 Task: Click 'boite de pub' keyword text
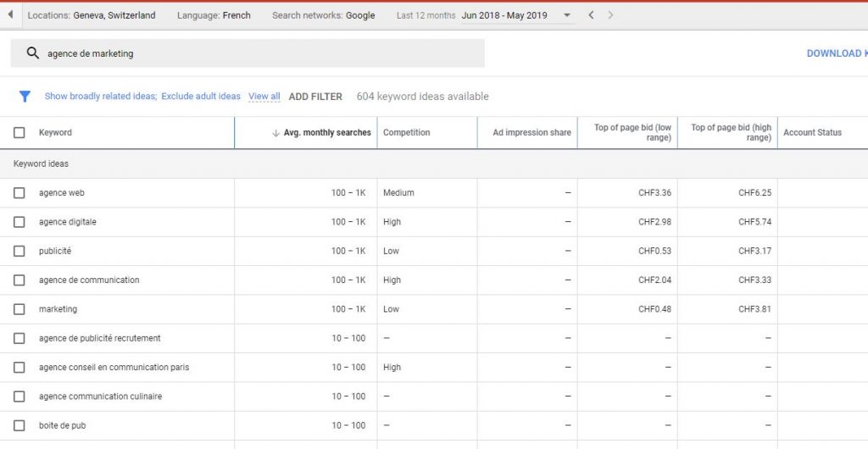pos(62,425)
